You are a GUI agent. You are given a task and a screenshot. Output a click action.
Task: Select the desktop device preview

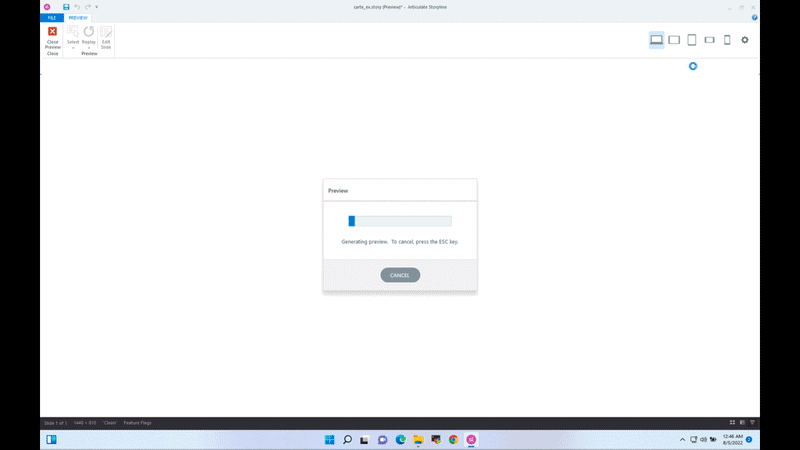click(656, 40)
